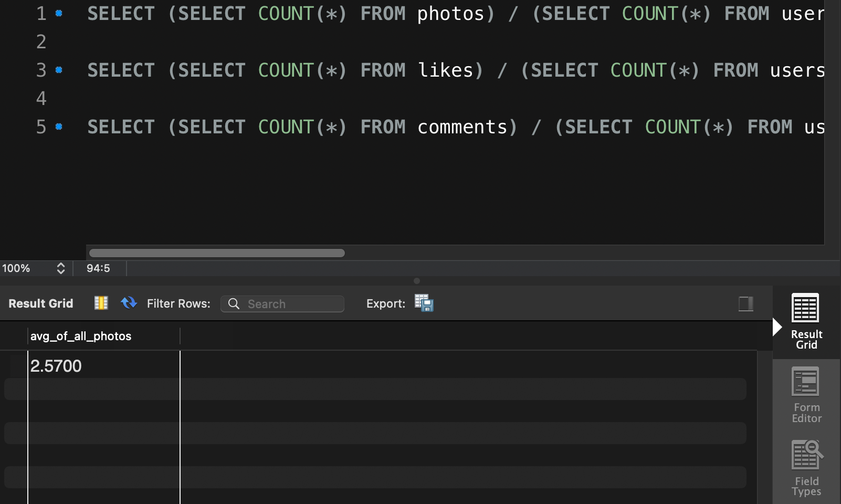The image size is (841, 504).
Task: Toggle the result grid column layout icon
Action: coord(101,303)
